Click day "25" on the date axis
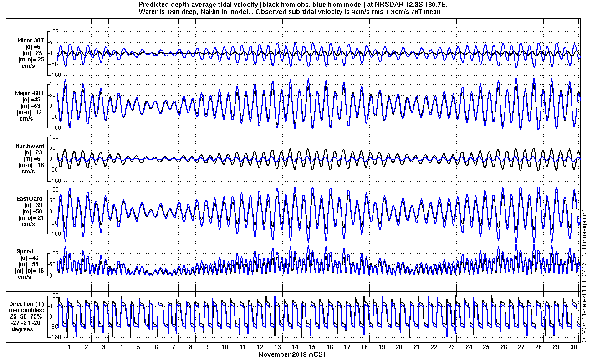This screenshot has width=592, height=364. 486,347
